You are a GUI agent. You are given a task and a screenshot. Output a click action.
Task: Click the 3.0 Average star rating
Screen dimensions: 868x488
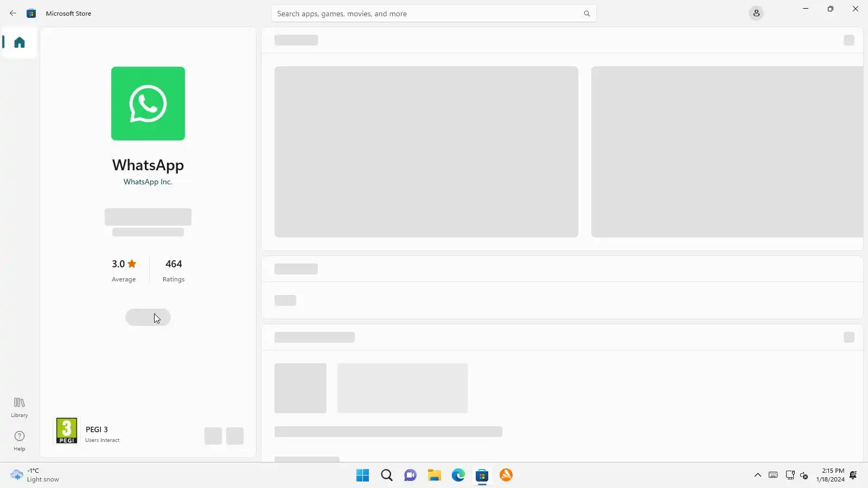[124, 270]
